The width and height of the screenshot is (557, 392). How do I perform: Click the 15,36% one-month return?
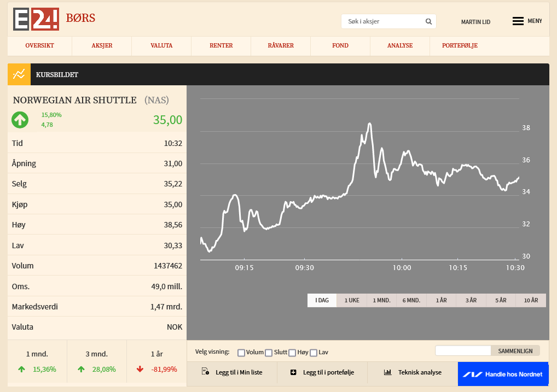click(44, 369)
